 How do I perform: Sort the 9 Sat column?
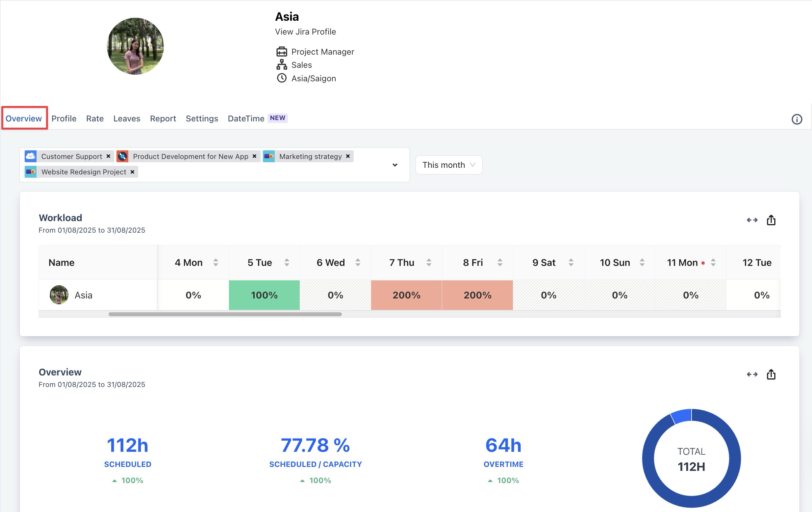[x=571, y=262]
